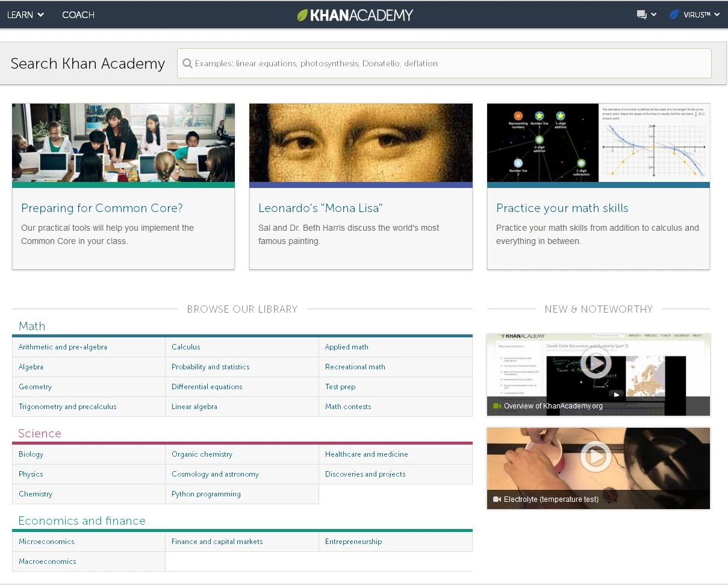Select LEARN in the top navigation bar
The height and width of the screenshot is (585, 728).
point(20,15)
